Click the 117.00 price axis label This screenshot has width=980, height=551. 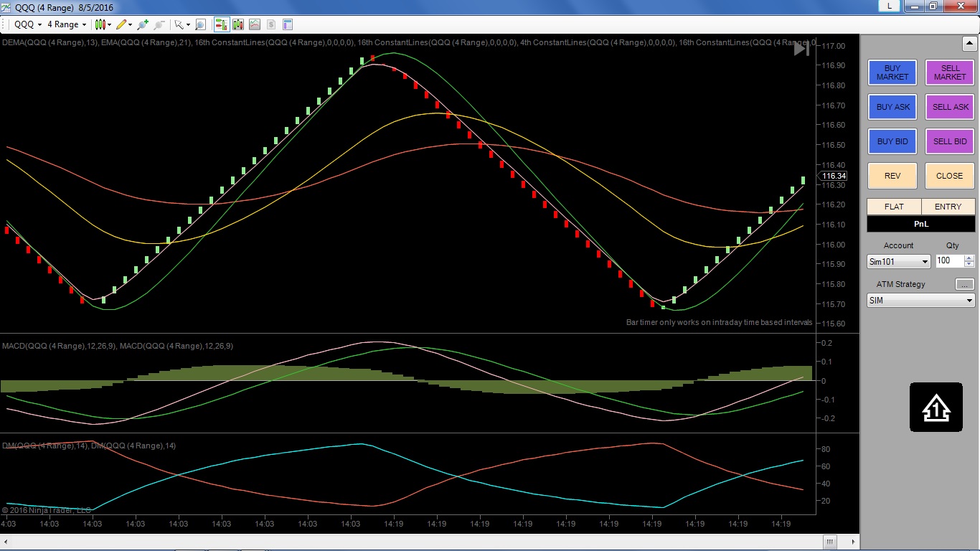pyautogui.click(x=833, y=46)
